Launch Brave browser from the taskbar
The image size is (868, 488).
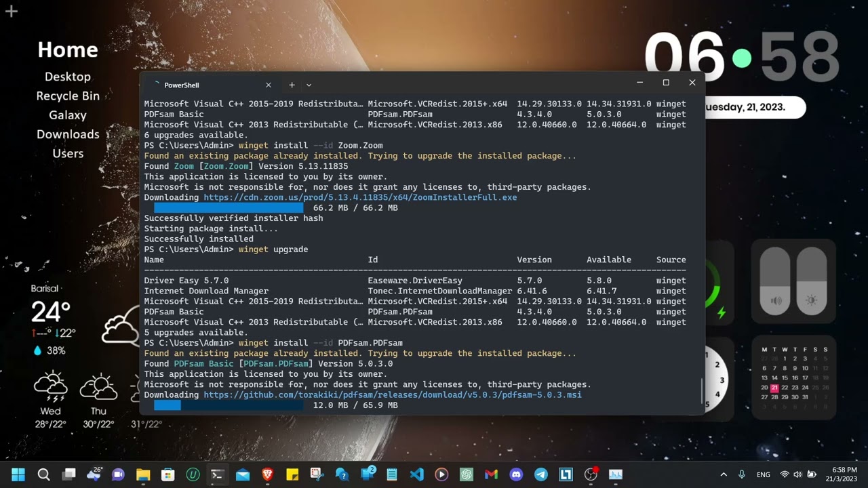[x=267, y=474]
